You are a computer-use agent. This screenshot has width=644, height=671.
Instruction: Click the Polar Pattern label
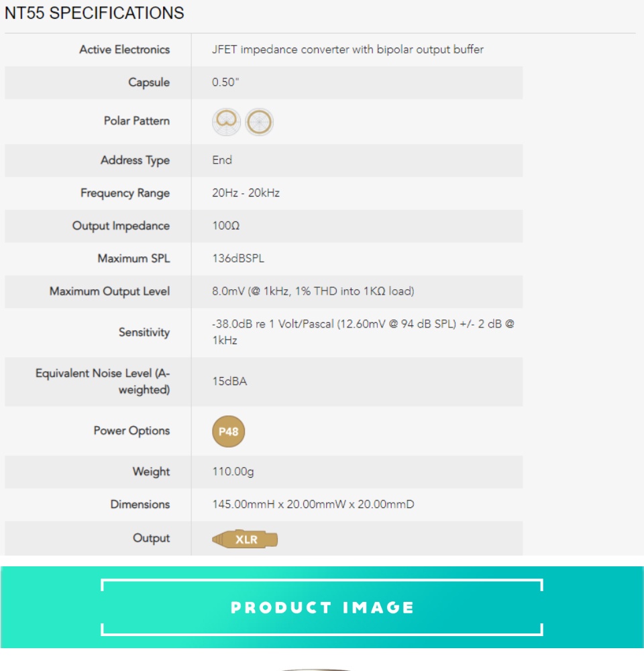[136, 121]
